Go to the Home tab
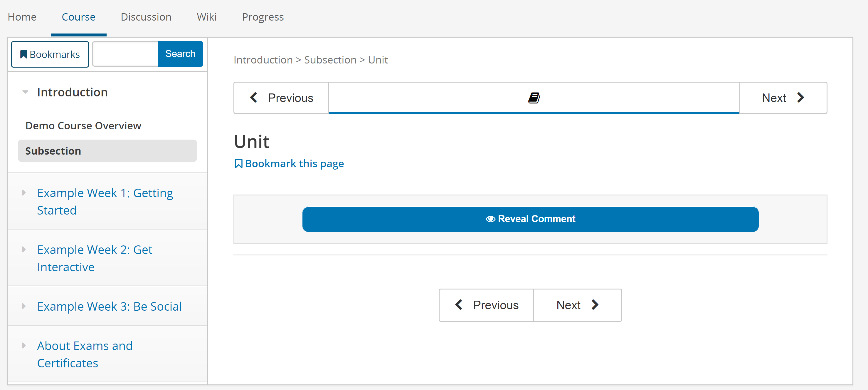This screenshot has width=868, height=390. click(x=22, y=17)
